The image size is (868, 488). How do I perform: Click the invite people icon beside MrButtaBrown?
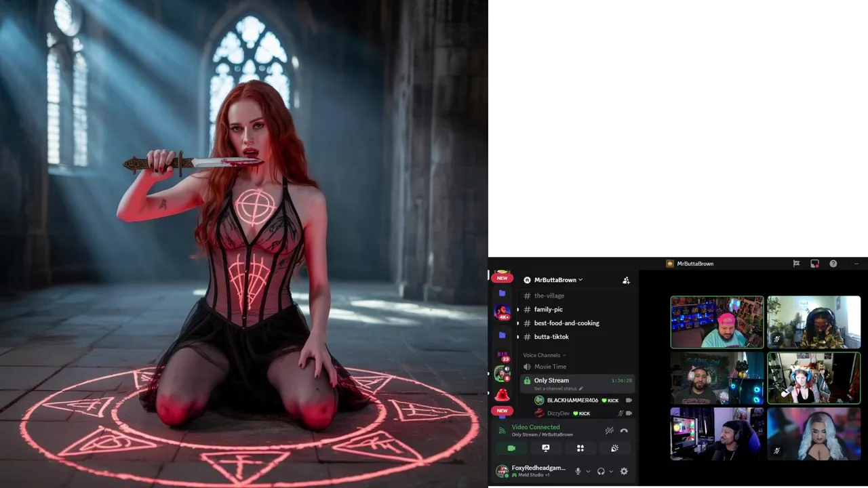626,280
